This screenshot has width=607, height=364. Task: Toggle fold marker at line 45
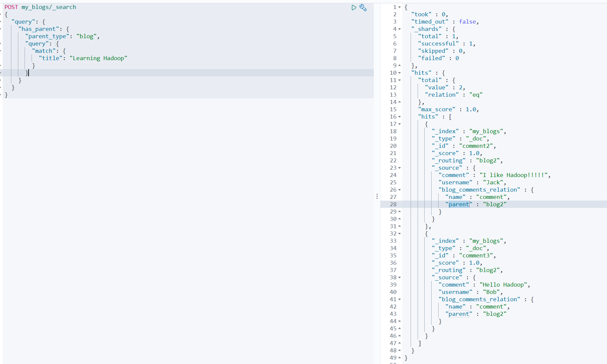point(400,328)
